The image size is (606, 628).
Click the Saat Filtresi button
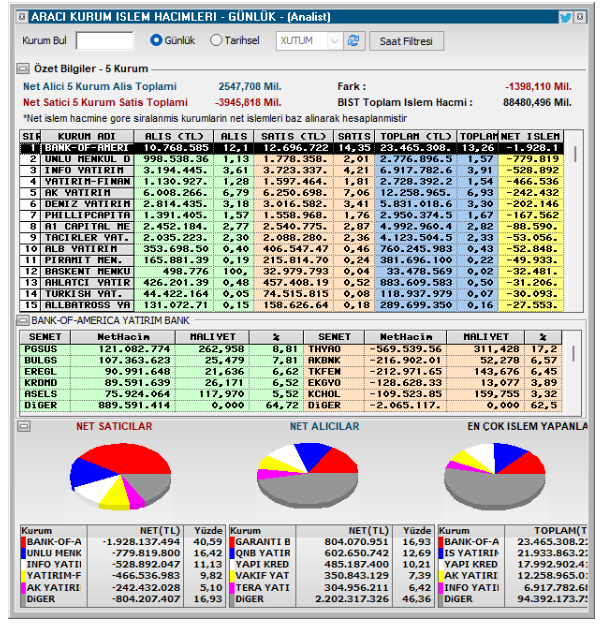[x=406, y=41]
